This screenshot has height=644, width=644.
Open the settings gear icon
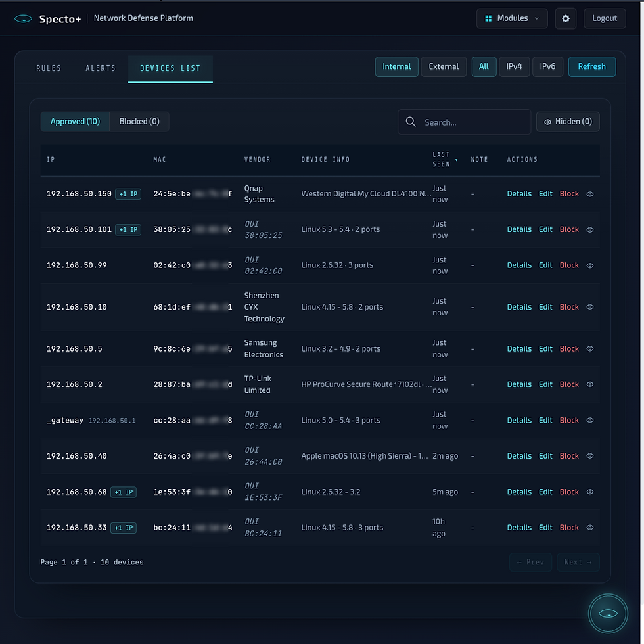[566, 18]
